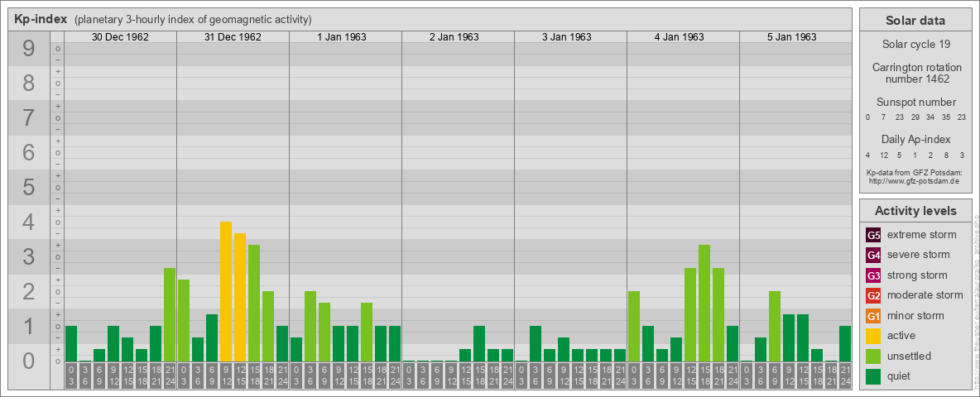
Task: Click the Kp scale number 6
Action: point(28,152)
